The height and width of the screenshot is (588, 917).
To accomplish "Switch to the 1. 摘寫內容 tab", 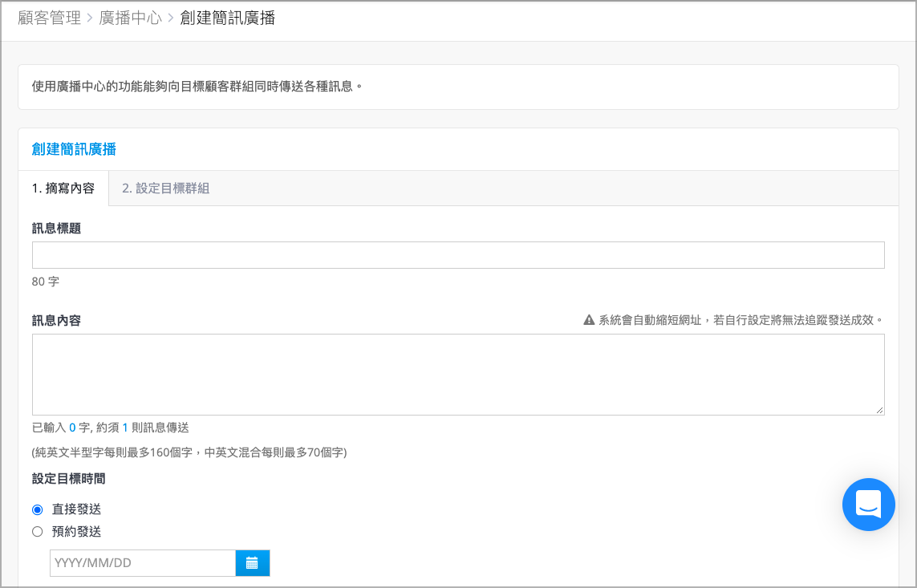I will point(63,189).
